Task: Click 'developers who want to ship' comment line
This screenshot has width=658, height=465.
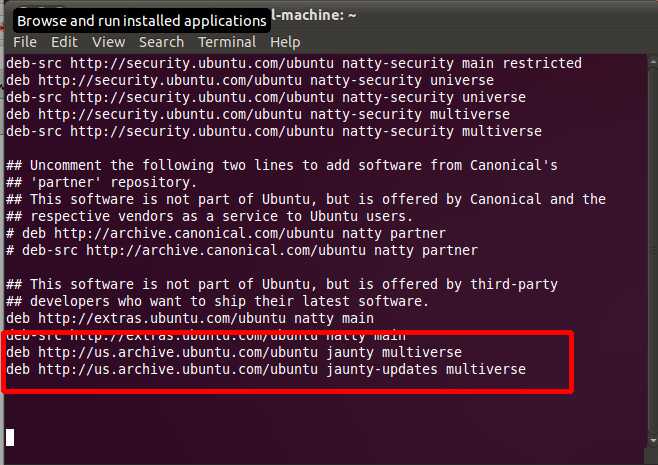Action: [x=217, y=301]
